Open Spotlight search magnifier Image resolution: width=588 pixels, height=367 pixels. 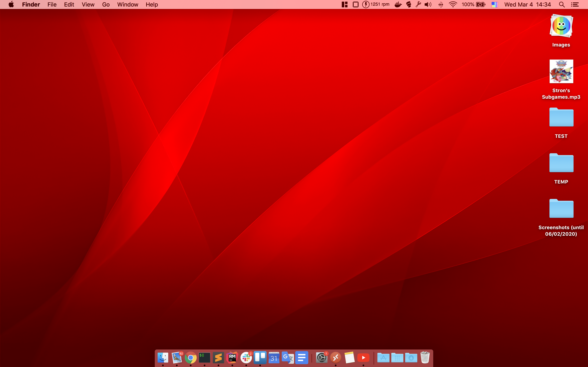coord(561,4)
